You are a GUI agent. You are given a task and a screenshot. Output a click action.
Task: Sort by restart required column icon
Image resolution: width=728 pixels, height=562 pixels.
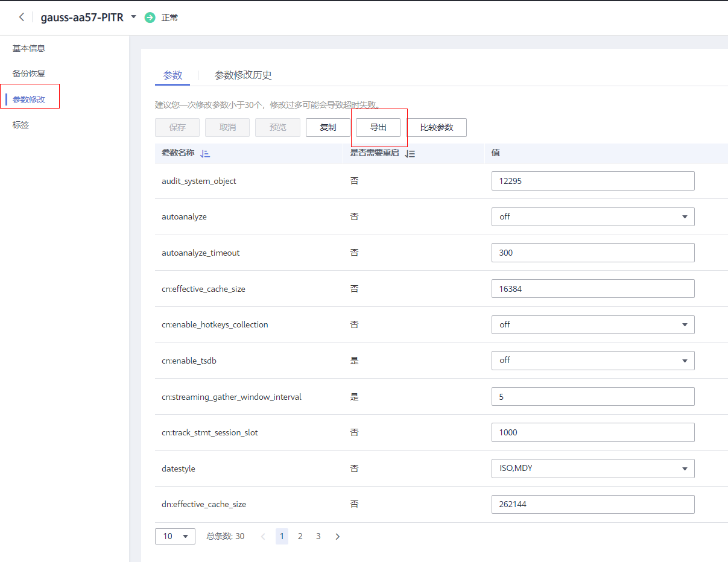410,154
